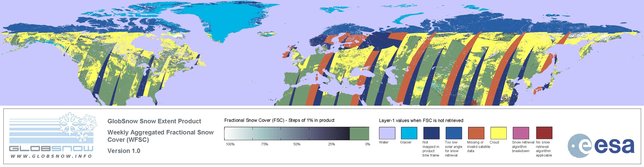The image size is (644, 167).
Task: Click the 50% scale label
Action: (297, 144)
